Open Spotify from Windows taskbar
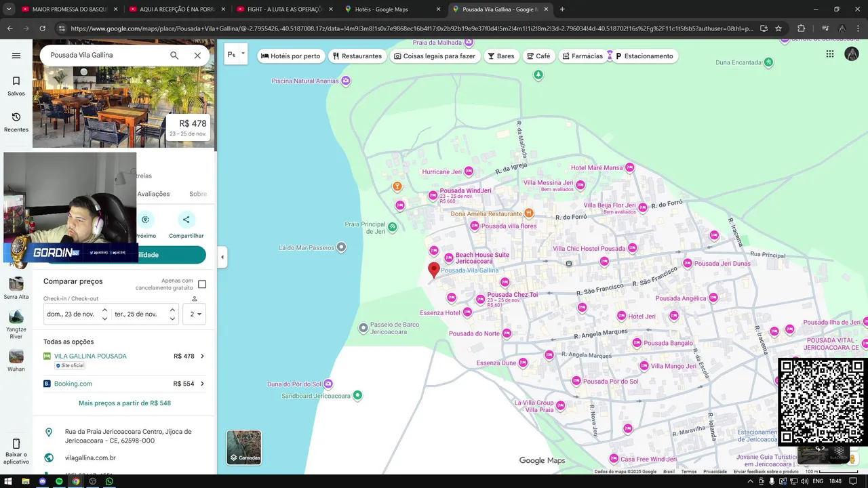Viewport: 868px width, 488px height. coord(59,481)
